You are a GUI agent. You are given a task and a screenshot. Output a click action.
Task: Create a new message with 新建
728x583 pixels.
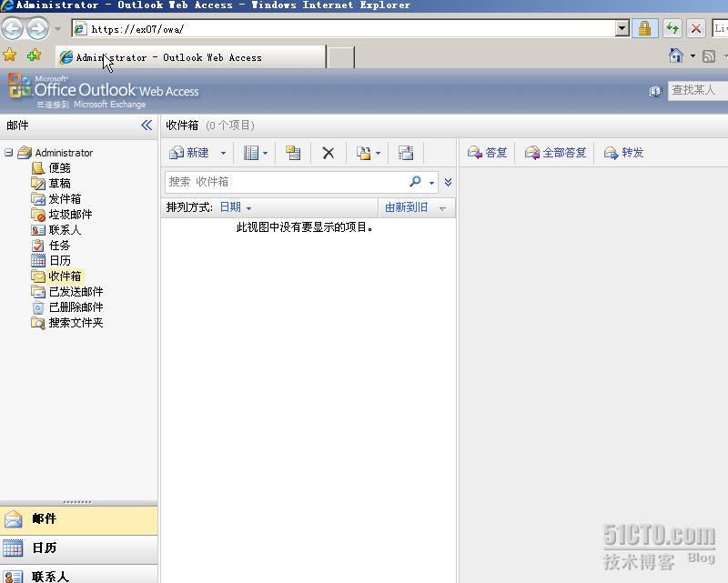[189, 152]
